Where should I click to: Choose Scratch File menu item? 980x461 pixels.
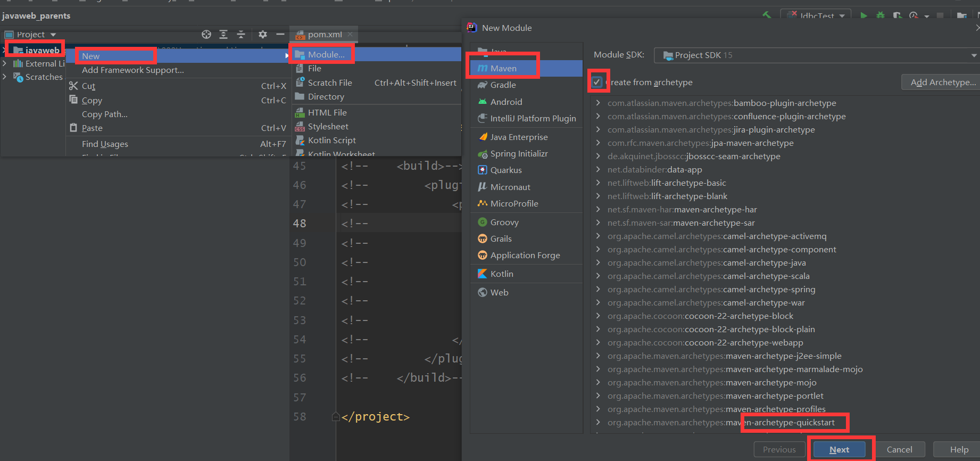(x=376, y=83)
